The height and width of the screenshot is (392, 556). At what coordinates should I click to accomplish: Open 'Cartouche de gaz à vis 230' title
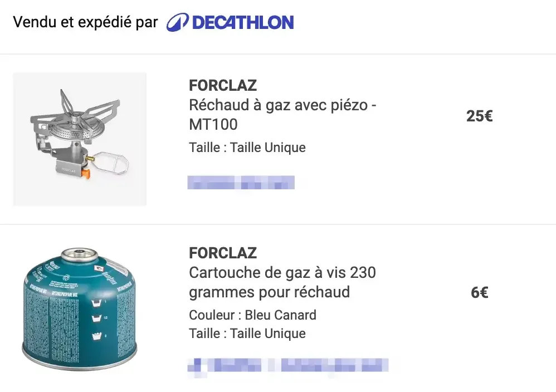282,273
